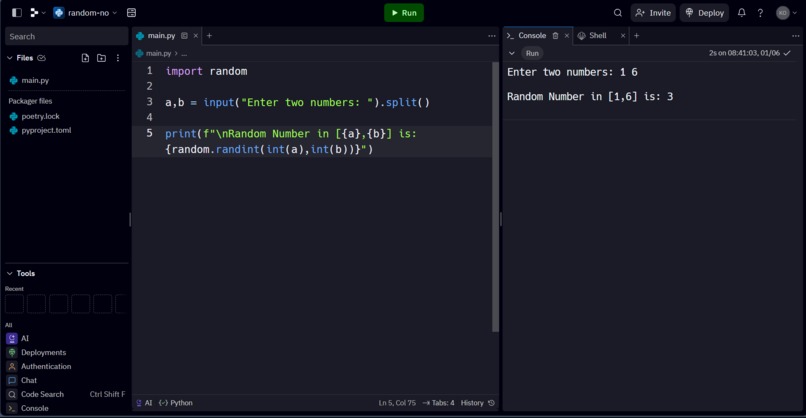Screen dimensions: 806x418
Task: Click the preview icon on the main.py tab
Action: (x=184, y=35)
